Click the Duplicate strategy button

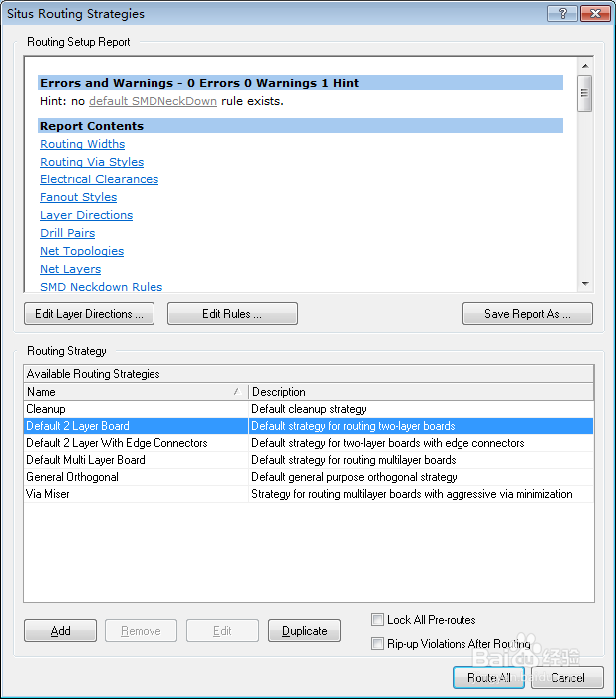coord(304,631)
